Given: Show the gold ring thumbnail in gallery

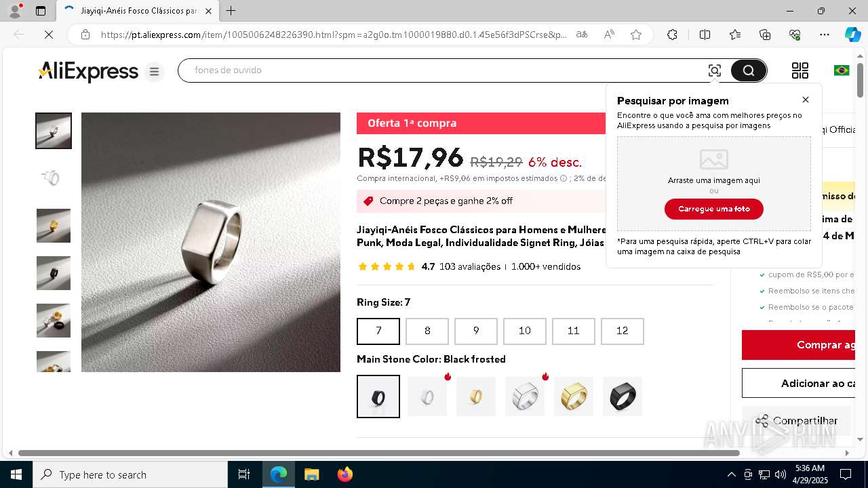Looking at the screenshot, I should point(54,226).
